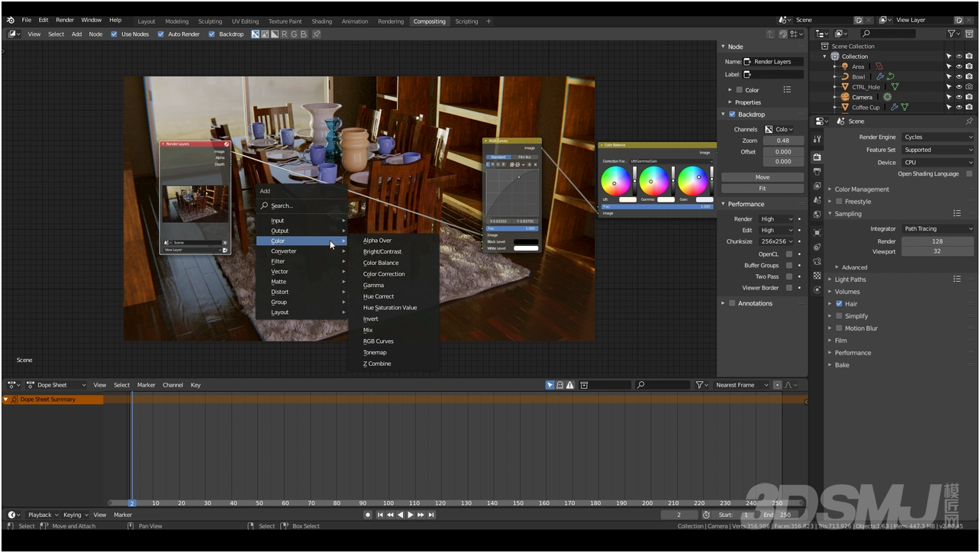The height and width of the screenshot is (553, 980).
Task: Play the animation forward
Action: 411,515
